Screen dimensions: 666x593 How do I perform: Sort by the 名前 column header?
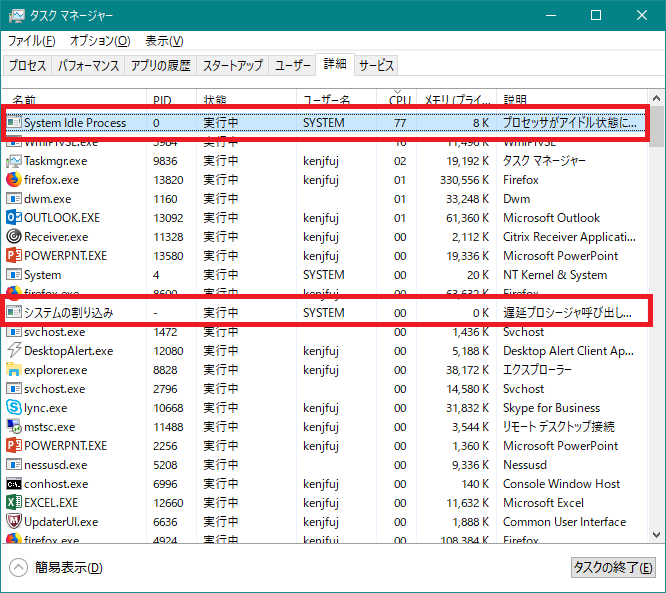[74, 98]
